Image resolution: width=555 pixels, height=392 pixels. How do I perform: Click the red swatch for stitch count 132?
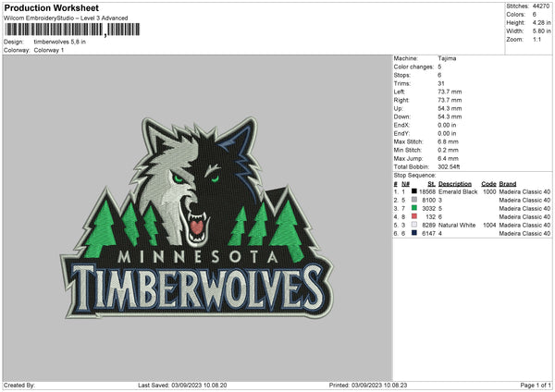pos(413,216)
